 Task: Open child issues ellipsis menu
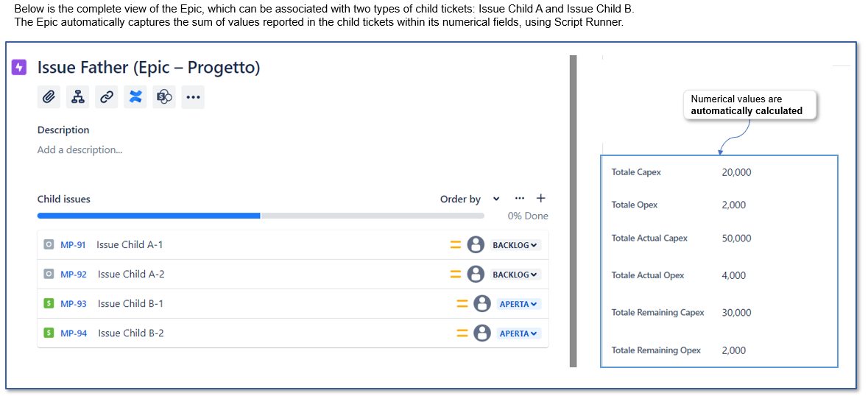519,198
